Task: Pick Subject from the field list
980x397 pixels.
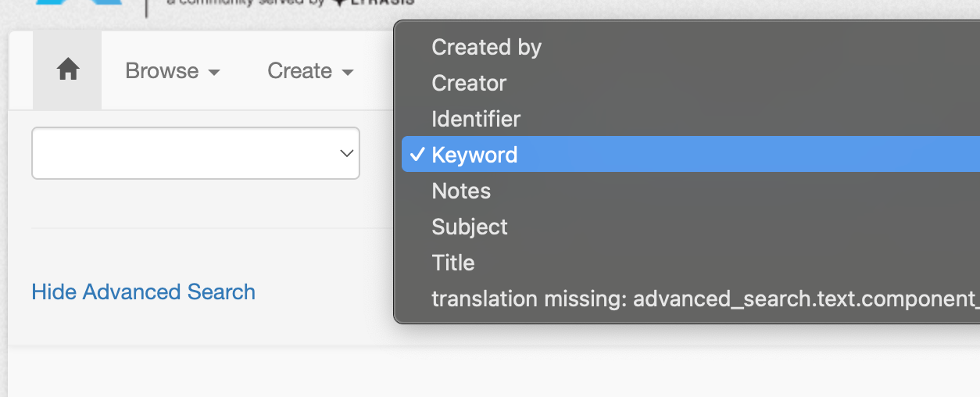Action: coord(691,227)
